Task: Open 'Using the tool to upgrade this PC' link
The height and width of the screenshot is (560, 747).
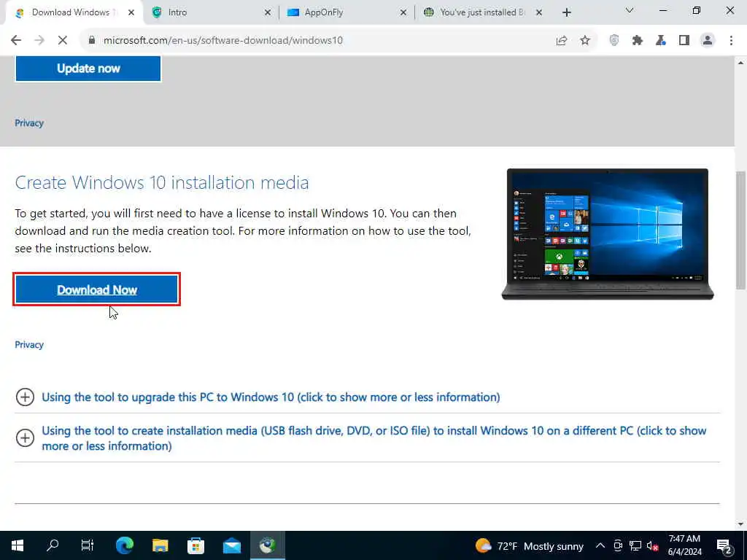Action: tap(271, 397)
